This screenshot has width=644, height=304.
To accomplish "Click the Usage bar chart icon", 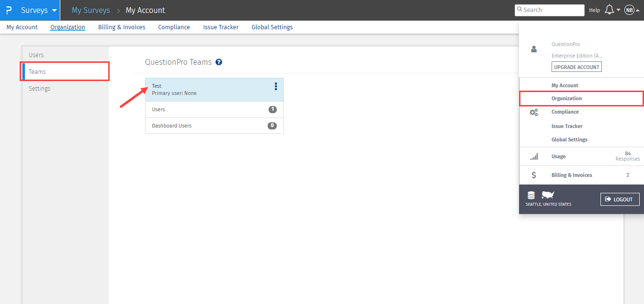I will (x=533, y=157).
